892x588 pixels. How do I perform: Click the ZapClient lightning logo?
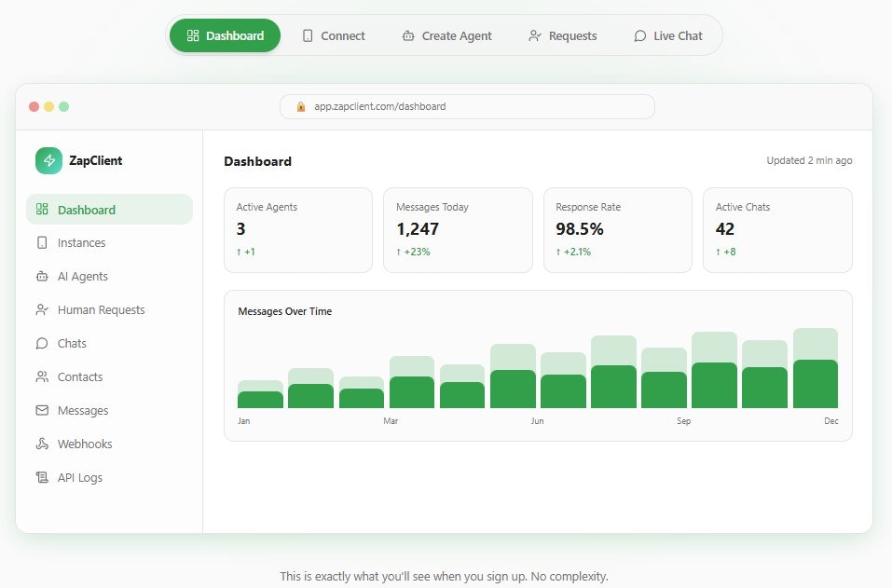click(x=48, y=160)
